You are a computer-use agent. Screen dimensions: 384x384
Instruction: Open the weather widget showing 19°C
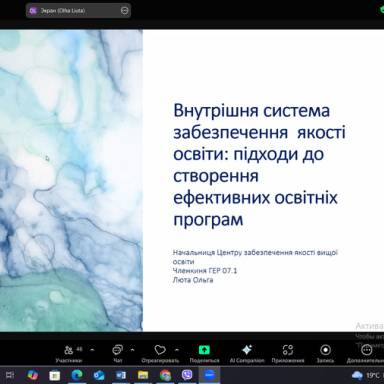tap(367, 375)
